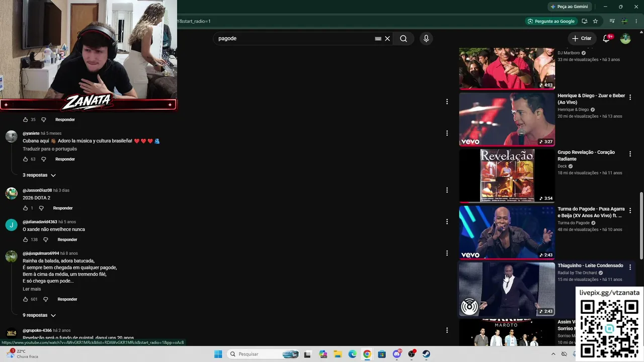Click Traduzir para o português
Image resolution: width=644 pixels, height=362 pixels.
coord(50,149)
